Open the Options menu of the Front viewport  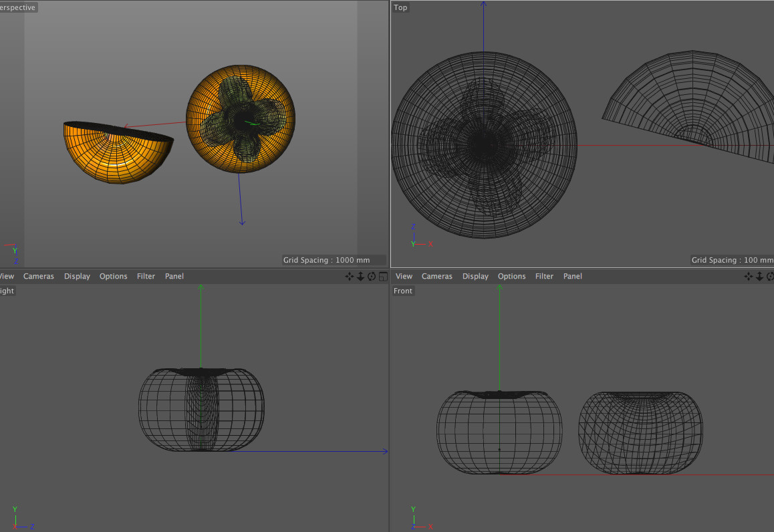point(512,277)
